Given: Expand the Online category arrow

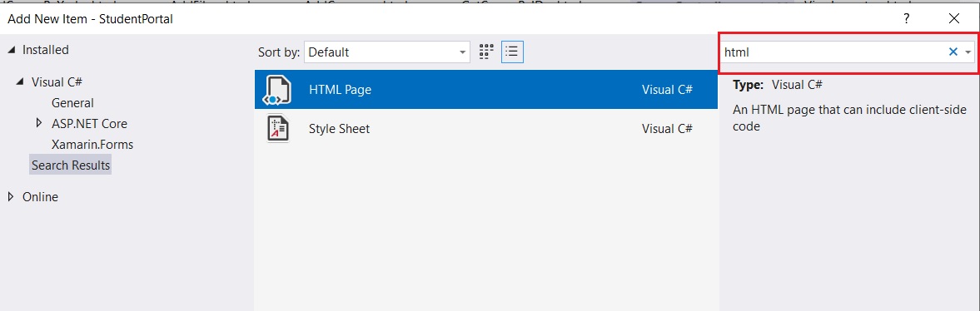Looking at the screenshot, I should [x=11, y=197].
